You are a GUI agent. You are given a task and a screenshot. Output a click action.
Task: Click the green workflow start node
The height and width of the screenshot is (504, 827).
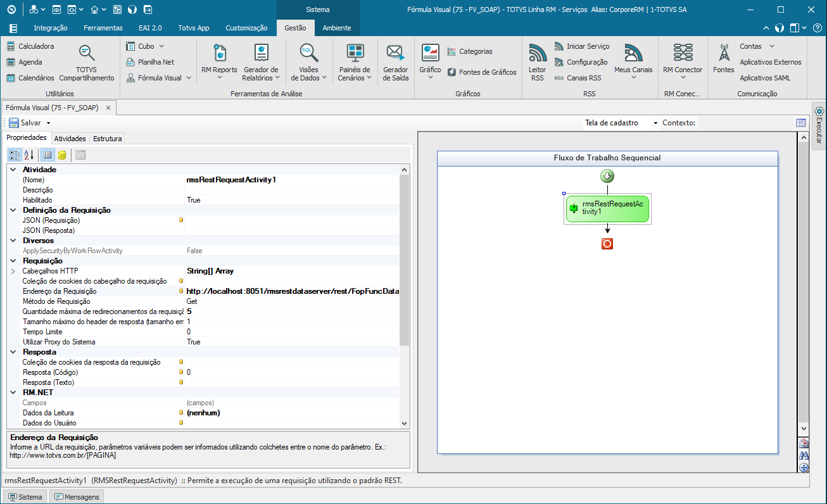(607, 176)
